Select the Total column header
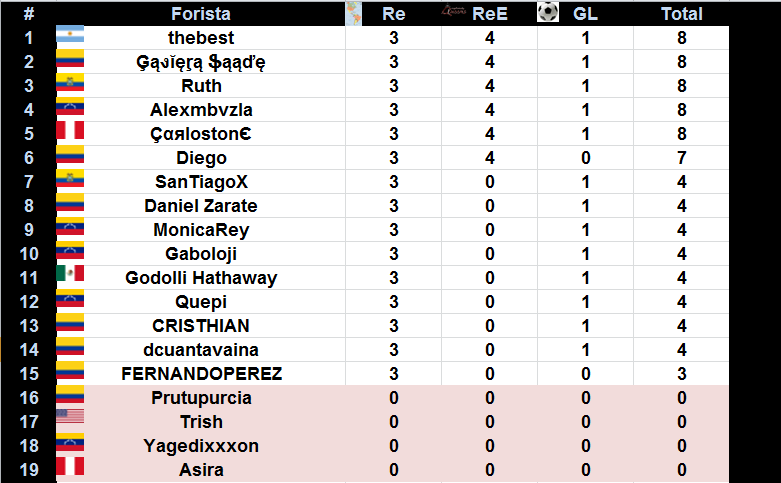Image resolution: width=781 pixels, height=483 pixels. point(681,14)
